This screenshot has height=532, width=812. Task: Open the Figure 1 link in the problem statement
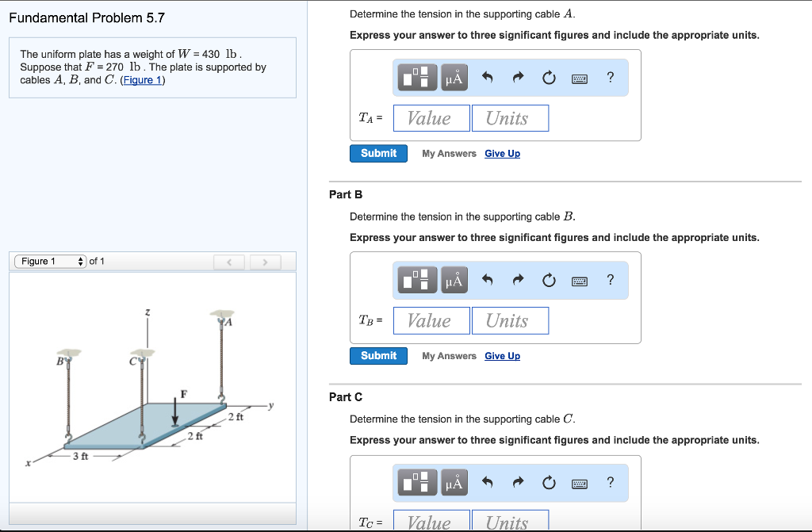click(142, 79)
